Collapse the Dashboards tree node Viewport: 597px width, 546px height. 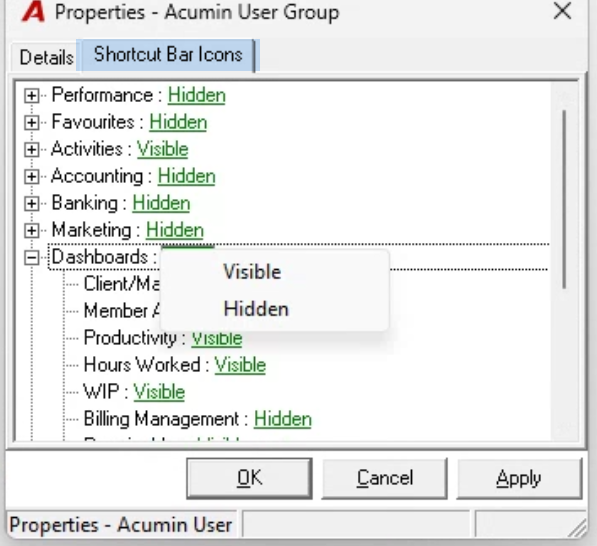click(x=32, y=258)
